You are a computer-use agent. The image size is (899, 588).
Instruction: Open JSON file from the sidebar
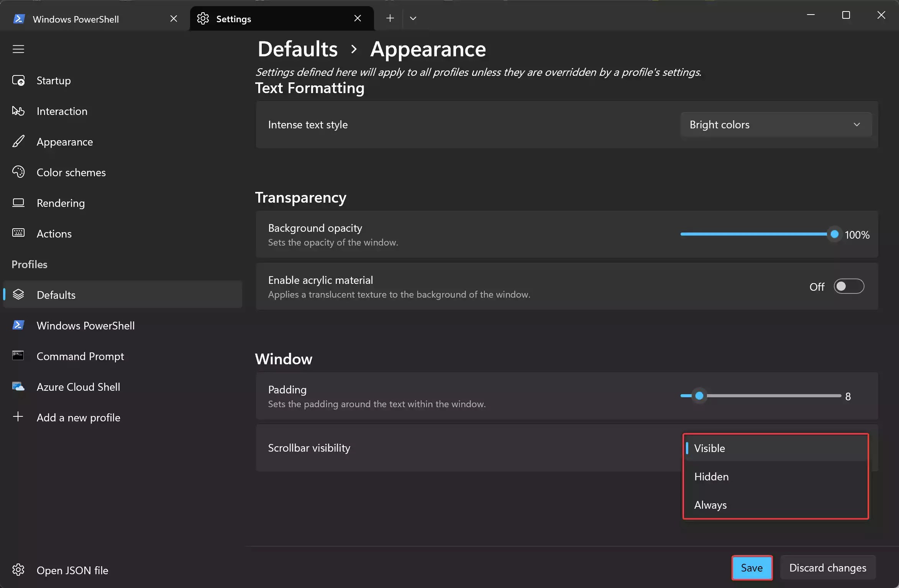pyautogui.click(x=72, y=570)
